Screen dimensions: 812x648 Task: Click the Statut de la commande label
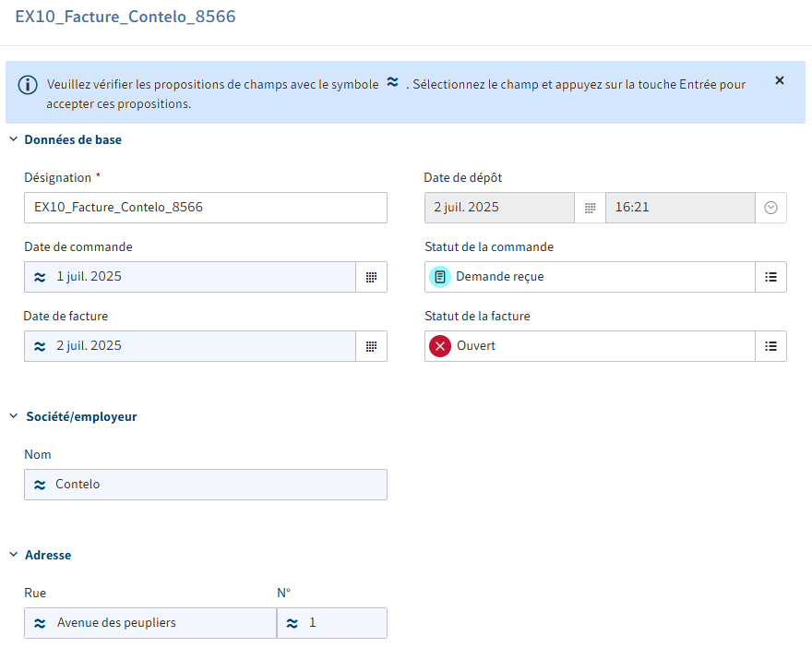[489, 247]
